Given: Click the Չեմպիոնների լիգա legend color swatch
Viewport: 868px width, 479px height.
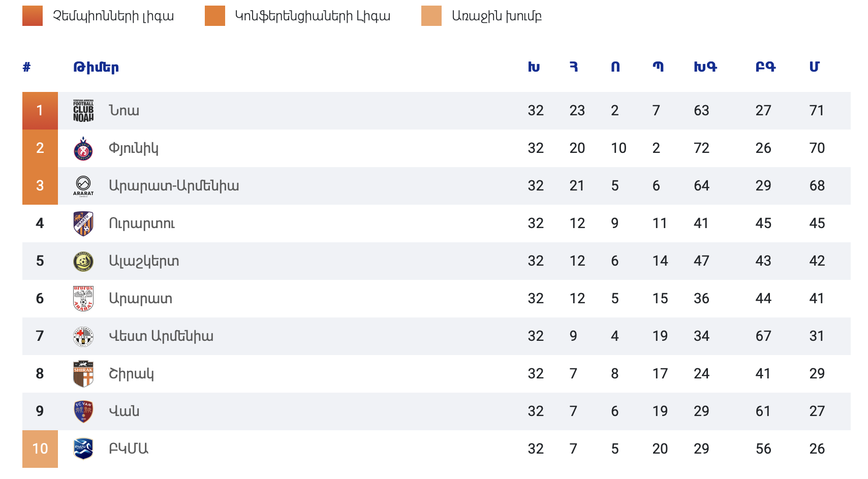Looking at the screenshot, I should click(x=33, y=16).
